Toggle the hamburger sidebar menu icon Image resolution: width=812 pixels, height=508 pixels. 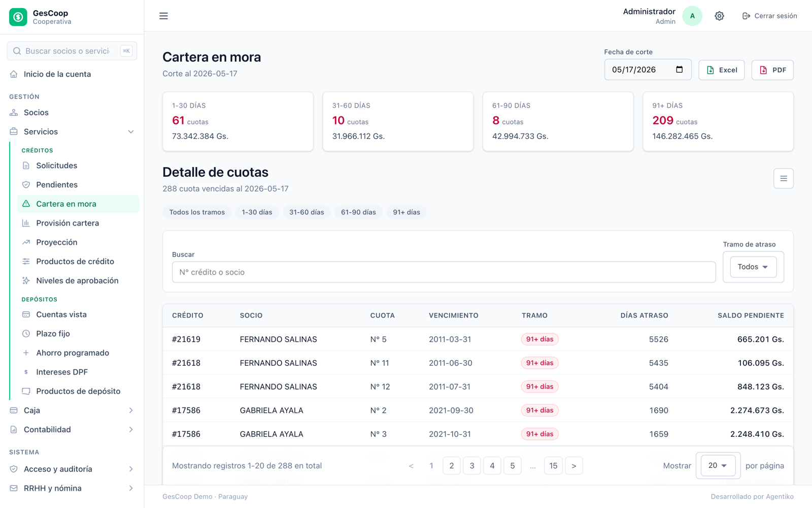[163, 16]
